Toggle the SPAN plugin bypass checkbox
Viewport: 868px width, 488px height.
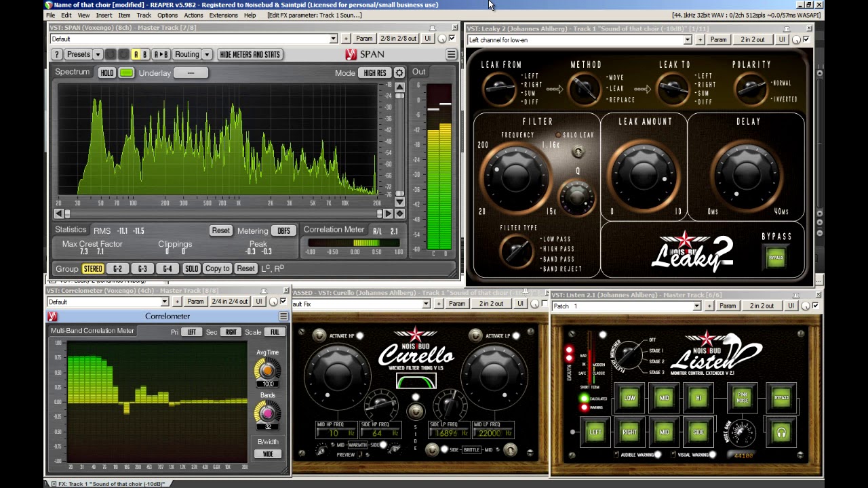tap(452, 39)
